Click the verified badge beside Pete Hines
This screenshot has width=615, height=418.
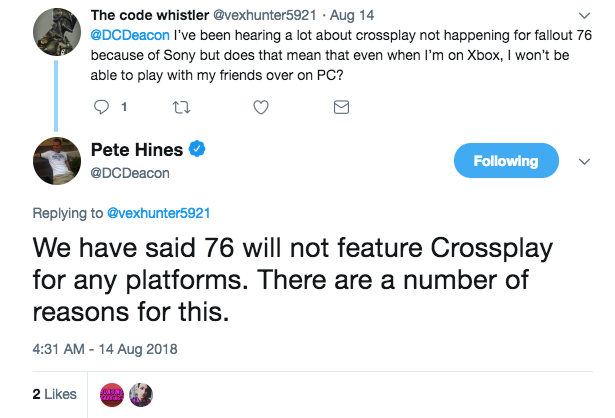(x=198, y=150)
